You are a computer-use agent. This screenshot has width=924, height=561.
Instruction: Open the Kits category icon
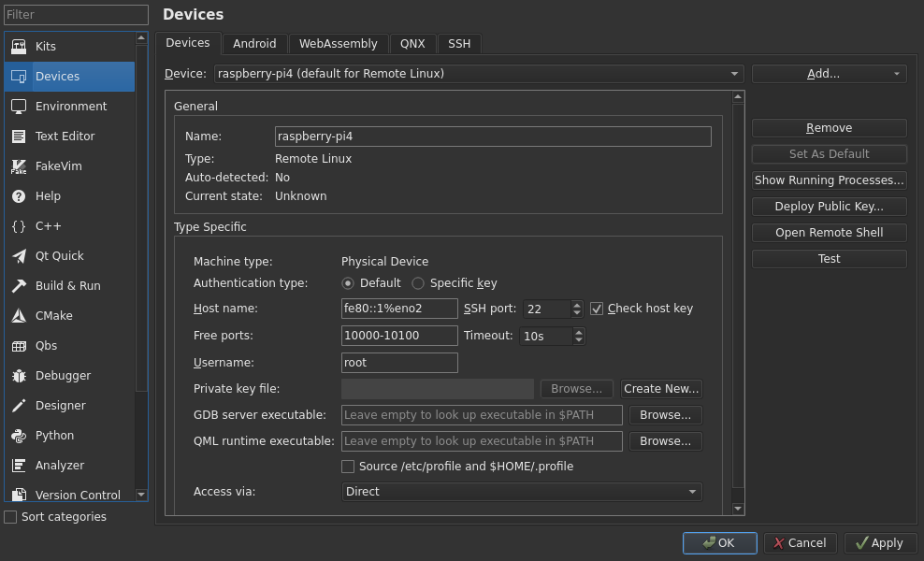tap(19, 47)
